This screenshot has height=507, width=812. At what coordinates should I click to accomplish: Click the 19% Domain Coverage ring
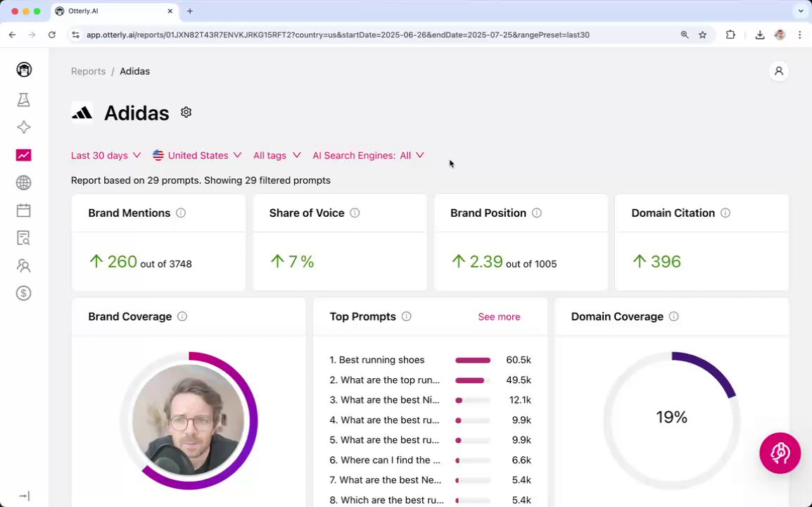pos(672,420)
